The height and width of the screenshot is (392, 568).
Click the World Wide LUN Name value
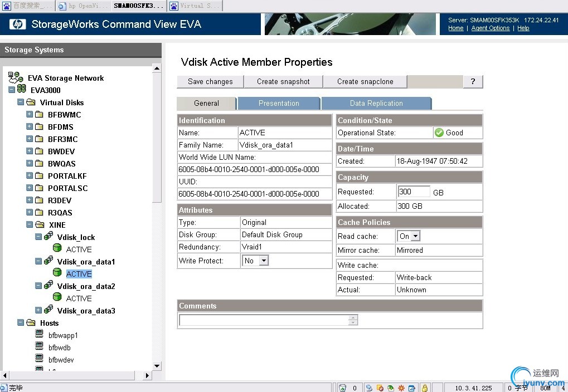[x=249, y=169]
